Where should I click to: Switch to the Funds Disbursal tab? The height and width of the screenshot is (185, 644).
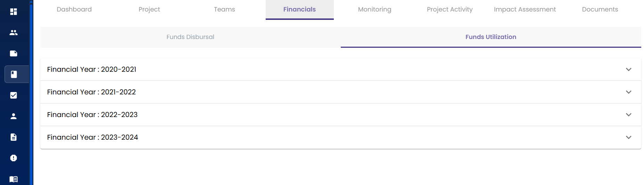[190, 37]
